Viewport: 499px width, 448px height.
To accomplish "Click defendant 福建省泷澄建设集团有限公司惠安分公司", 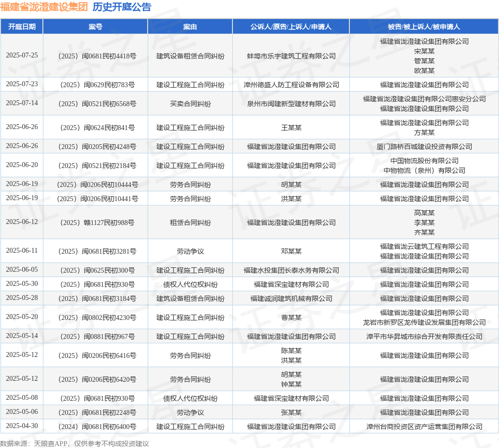I will pyautogui.click(x=424, y=99).
